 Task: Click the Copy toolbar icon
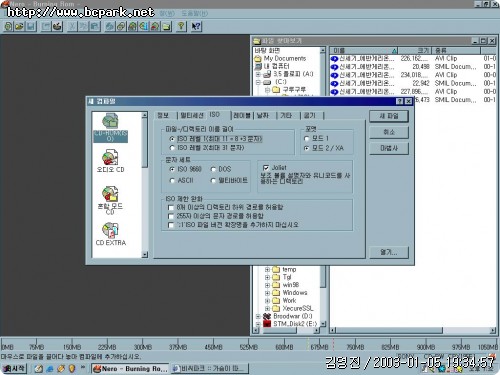[x=83, y=26]
